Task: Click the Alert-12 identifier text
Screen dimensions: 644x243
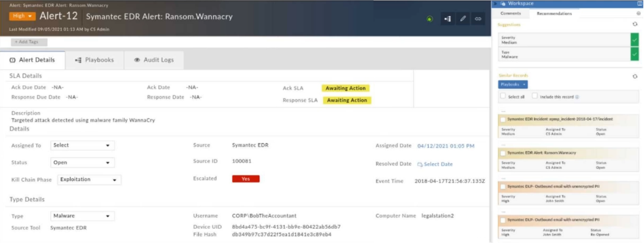Action: coord(58,16)
